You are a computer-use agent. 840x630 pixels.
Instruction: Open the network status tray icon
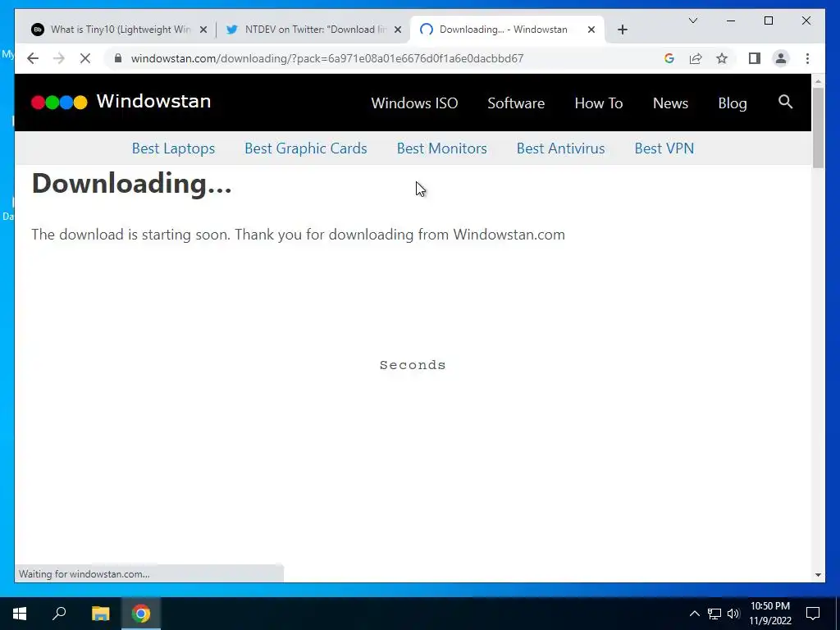coord(714,614)
